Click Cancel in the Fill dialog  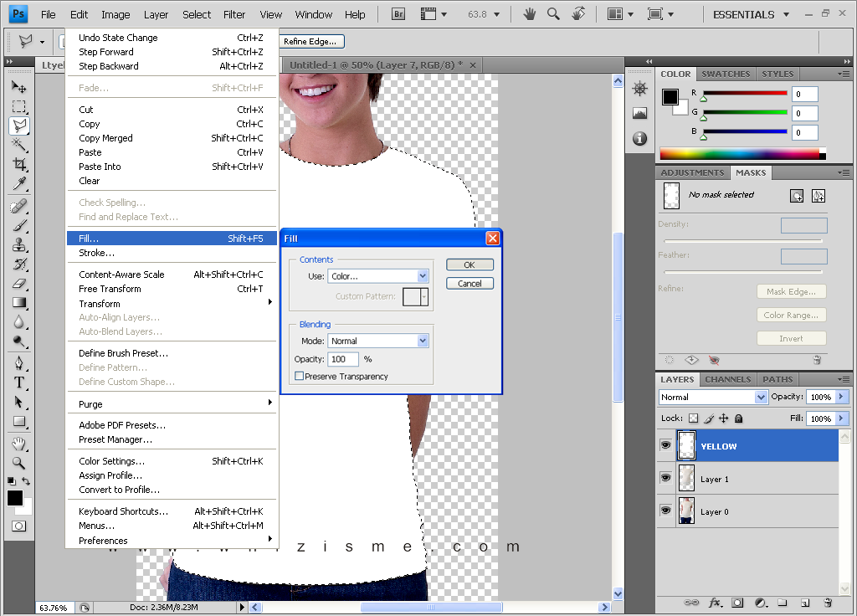click(470, 283)
